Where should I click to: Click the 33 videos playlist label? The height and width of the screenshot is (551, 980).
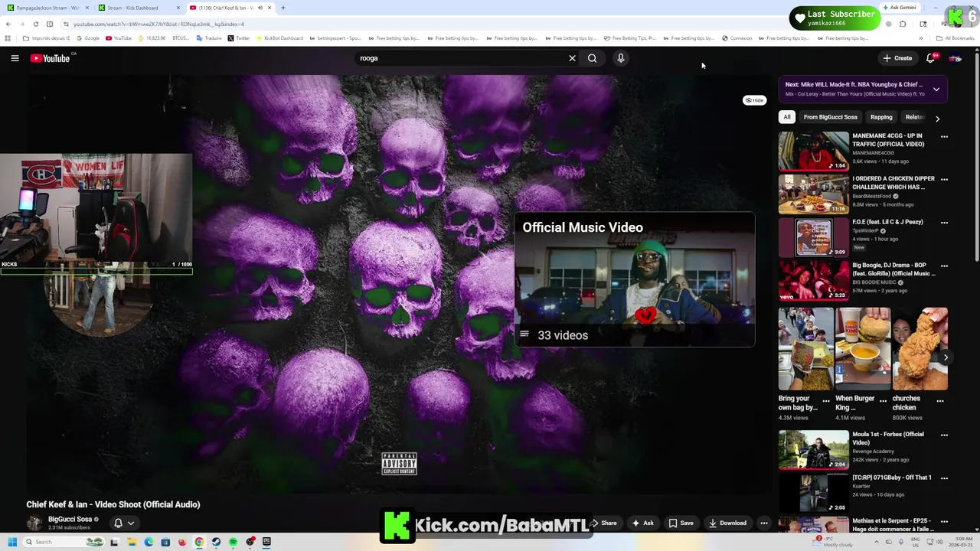pyautogui.click(x=563, y=335)
